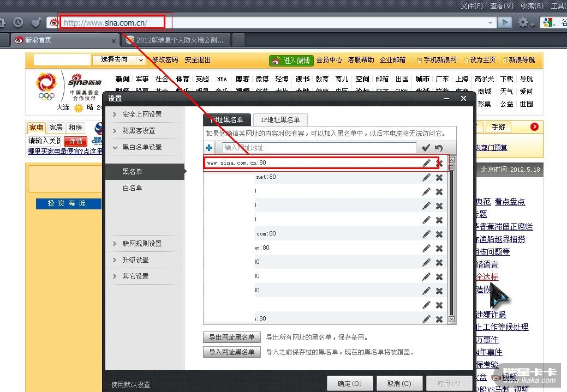Switch to 2012版瑞星个人防火墙公测 browser tab
The image size is (567, 392).
click(176, 40)
